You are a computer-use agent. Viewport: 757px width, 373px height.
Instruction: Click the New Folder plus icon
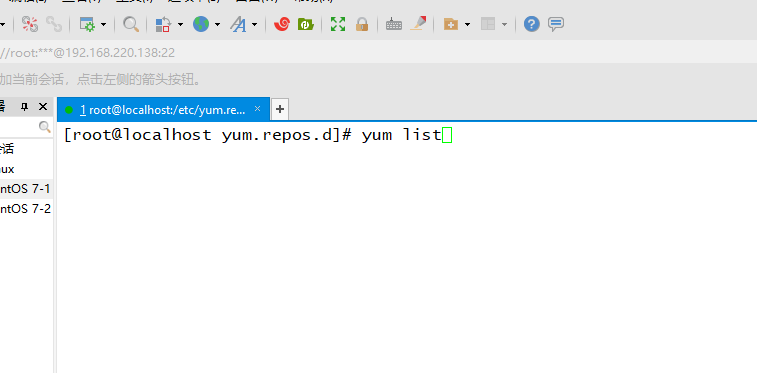tap(450, 24)
